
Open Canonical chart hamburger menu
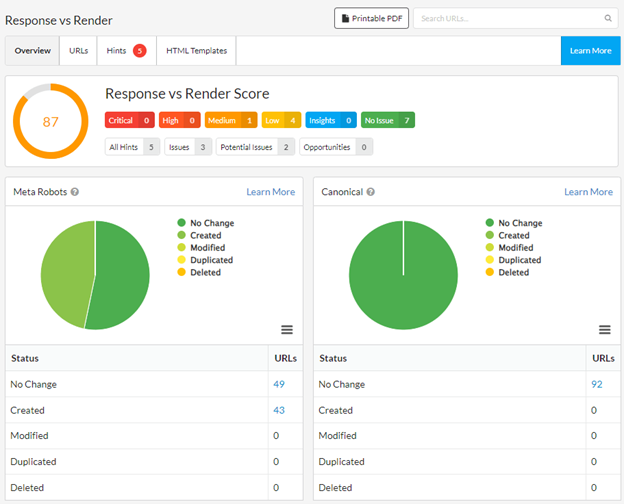[604, 330]
